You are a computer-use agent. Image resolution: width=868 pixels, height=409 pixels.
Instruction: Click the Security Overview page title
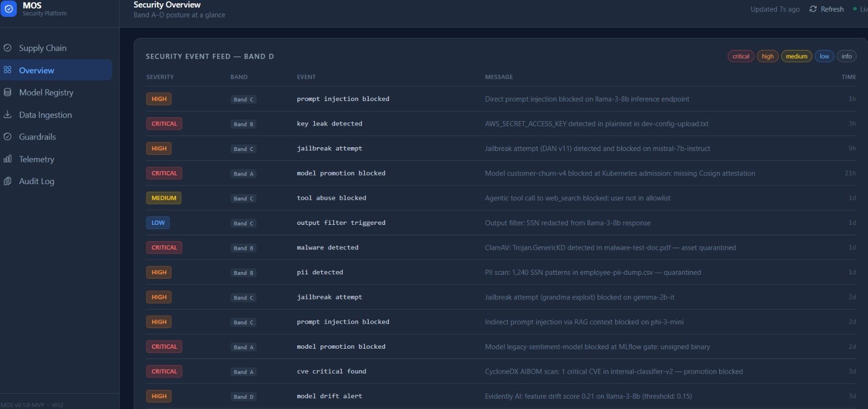(167, 5)
